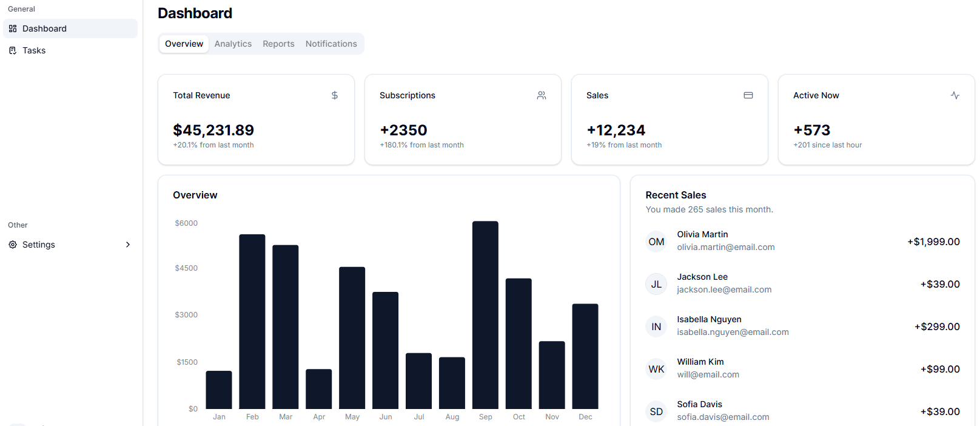Expand the Settings chevron arrow
Screen dimensions: 980x426
point(127,245)
